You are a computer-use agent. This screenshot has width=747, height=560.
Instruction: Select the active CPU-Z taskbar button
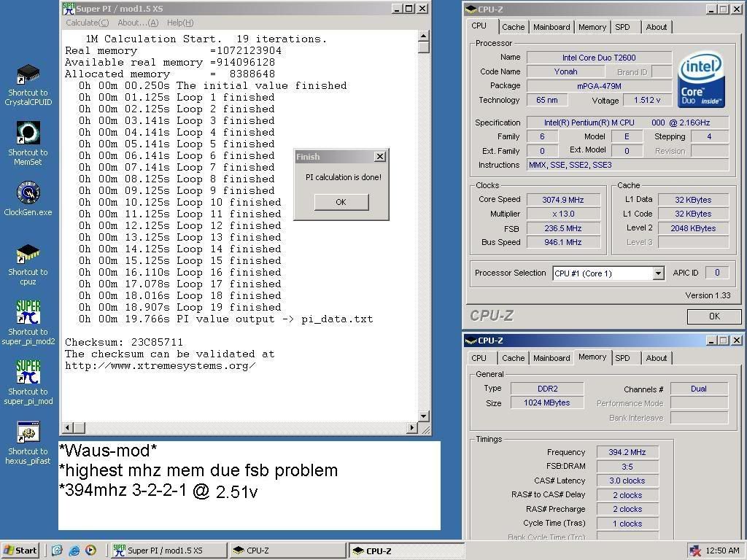(x=406, y=551)
